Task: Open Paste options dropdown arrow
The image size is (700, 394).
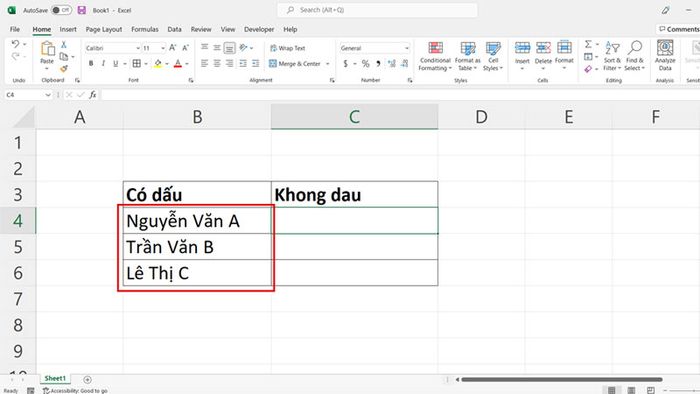Action: click(x=47, y=69)
